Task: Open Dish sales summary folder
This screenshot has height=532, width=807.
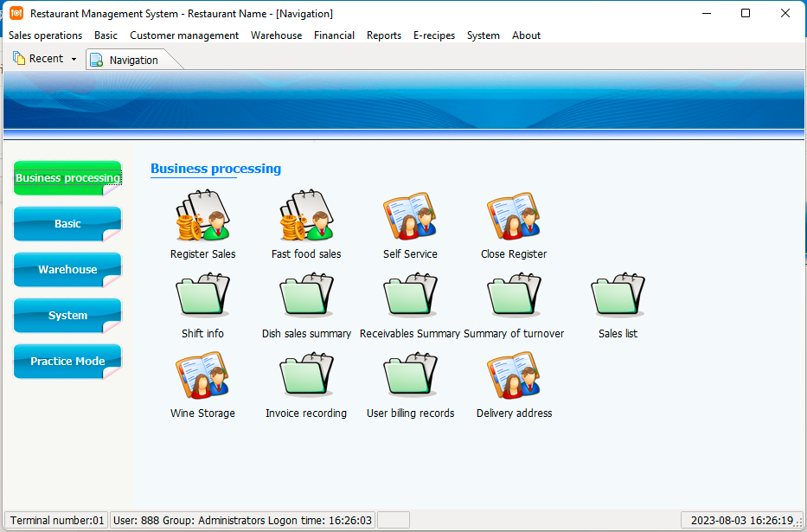Action: pyautogui.click(x=307, y=294)
